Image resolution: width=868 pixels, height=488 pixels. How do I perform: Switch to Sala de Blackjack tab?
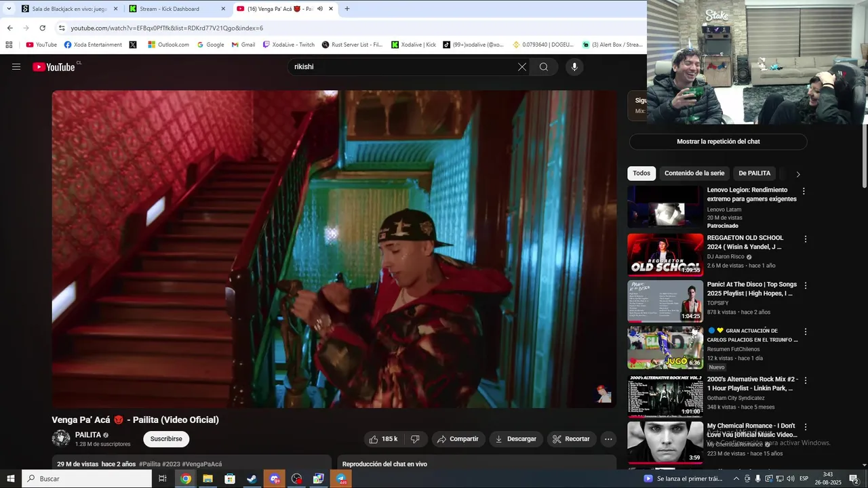[70, 9]
